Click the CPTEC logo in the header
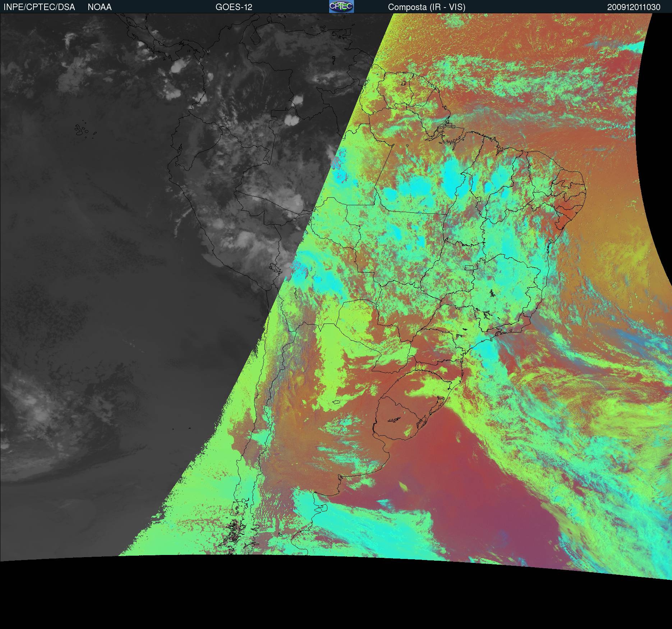 pos(341,6)
